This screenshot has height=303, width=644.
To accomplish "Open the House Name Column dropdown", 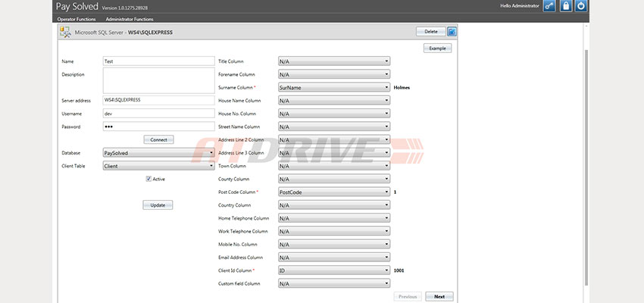I will point(334,101).
